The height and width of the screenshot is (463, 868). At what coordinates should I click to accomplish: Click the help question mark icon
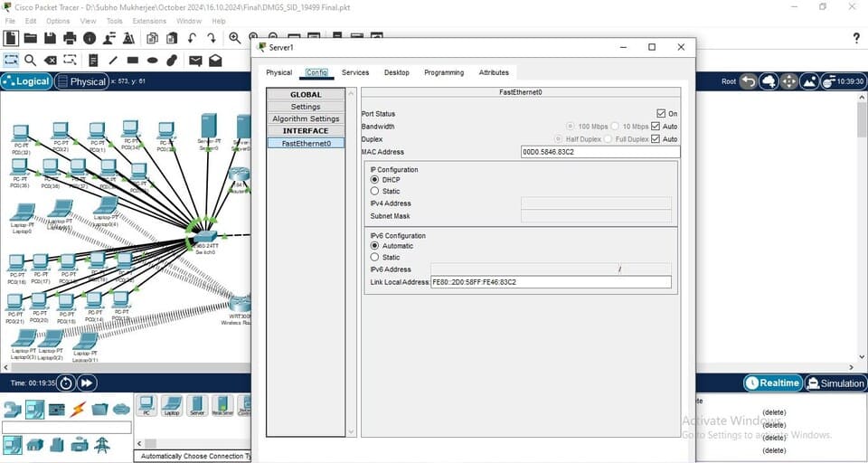(856, 38)
